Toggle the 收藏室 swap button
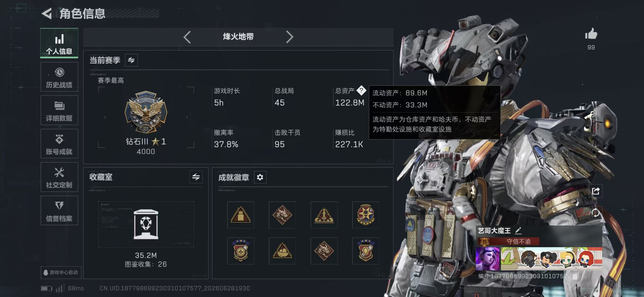 tap(196, 177)
